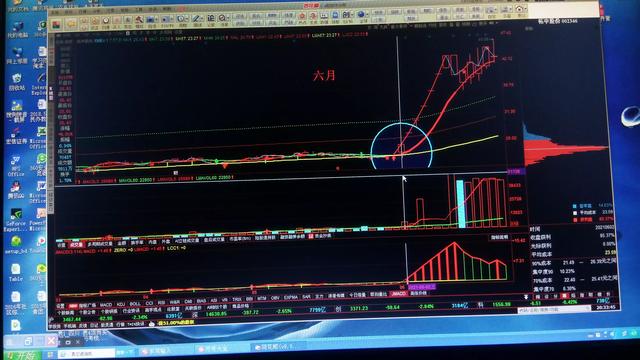Expand the double-arrow below the MACD chart
The height and width of the screenshot is (360, 640).
point(526,297)
